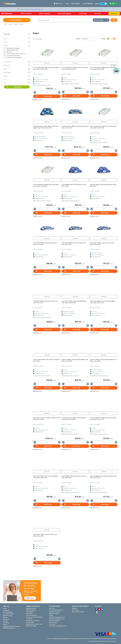Click the Apply Filters button
Screen dimensions: 121x644
click(x=17, y=87)
